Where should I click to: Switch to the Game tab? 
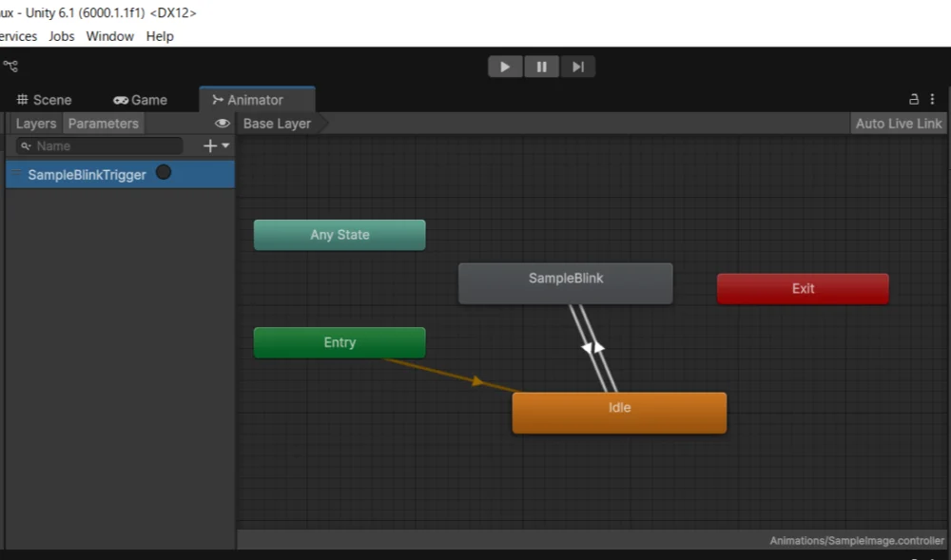pyautogui.click(x=140, y=100)
